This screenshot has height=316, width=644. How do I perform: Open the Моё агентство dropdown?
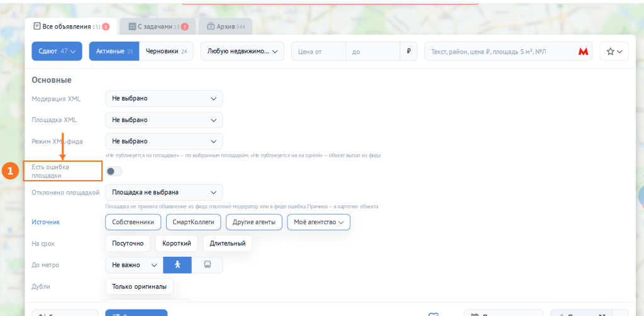(319, 222)
